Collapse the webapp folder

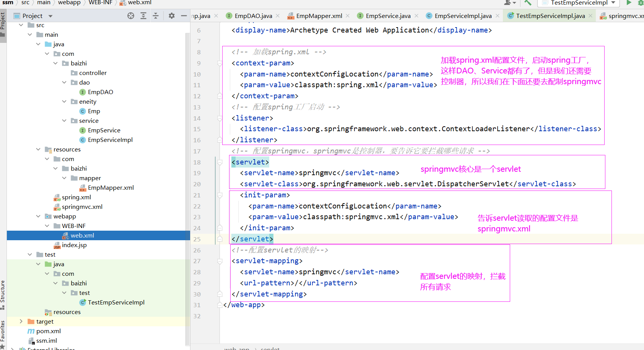point(38,216)
